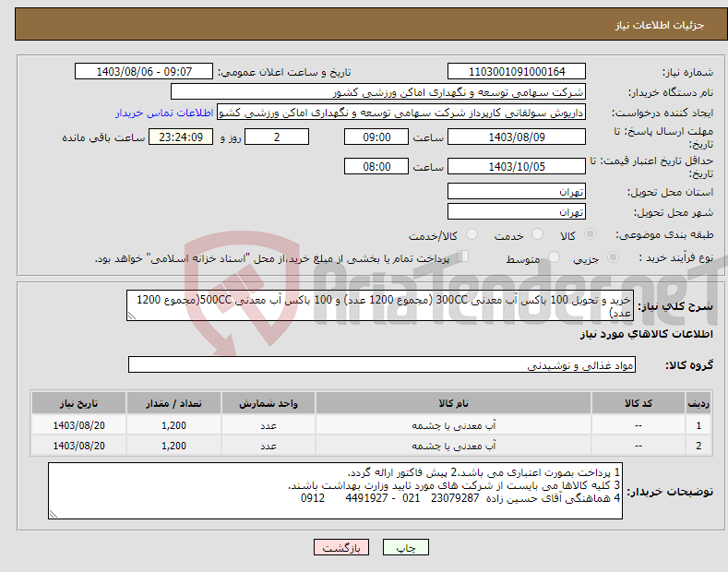Click the نام کالا column header
Viewport: 728px width, 572px height.
tap(453, 403)
